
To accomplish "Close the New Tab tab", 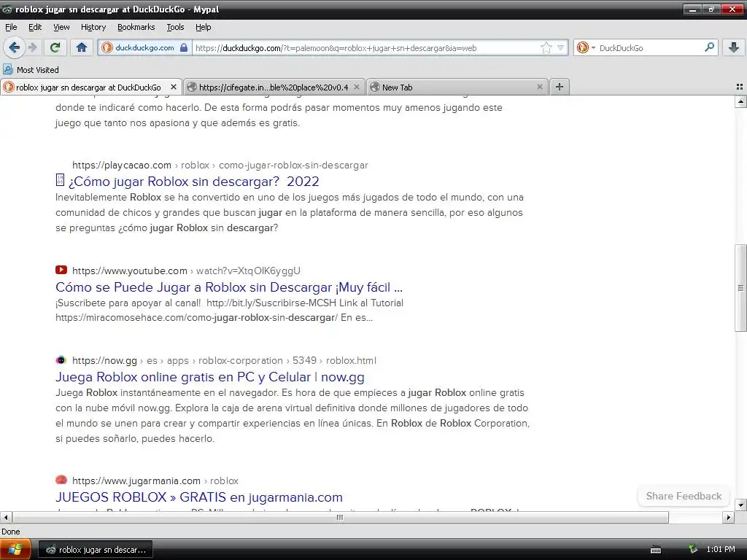I will coord(539,87).
